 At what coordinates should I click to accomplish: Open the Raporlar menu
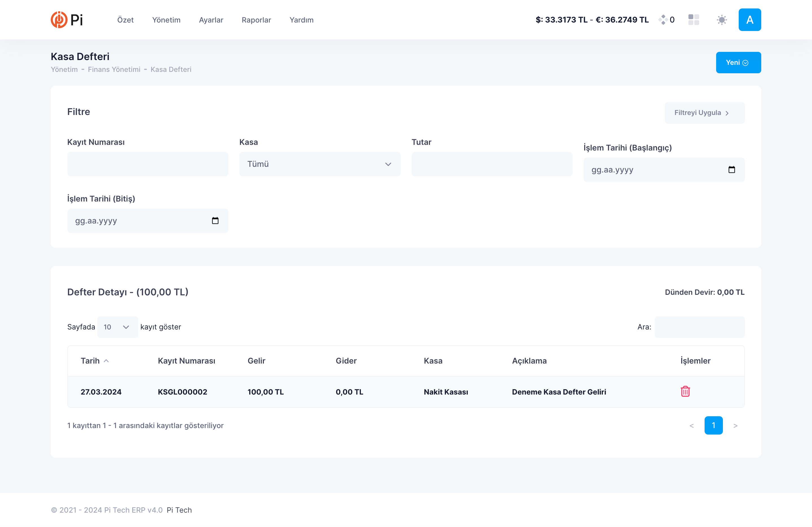[256, 20]
